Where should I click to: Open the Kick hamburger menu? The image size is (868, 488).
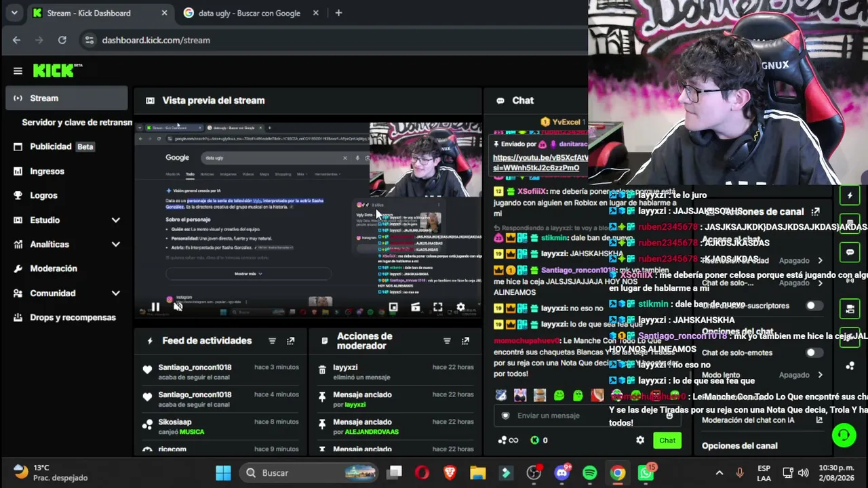click(18, 70)
